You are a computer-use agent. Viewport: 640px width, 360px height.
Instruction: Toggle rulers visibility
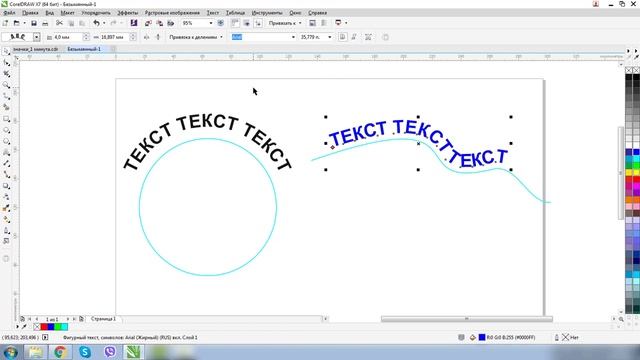tap(235, 23)
